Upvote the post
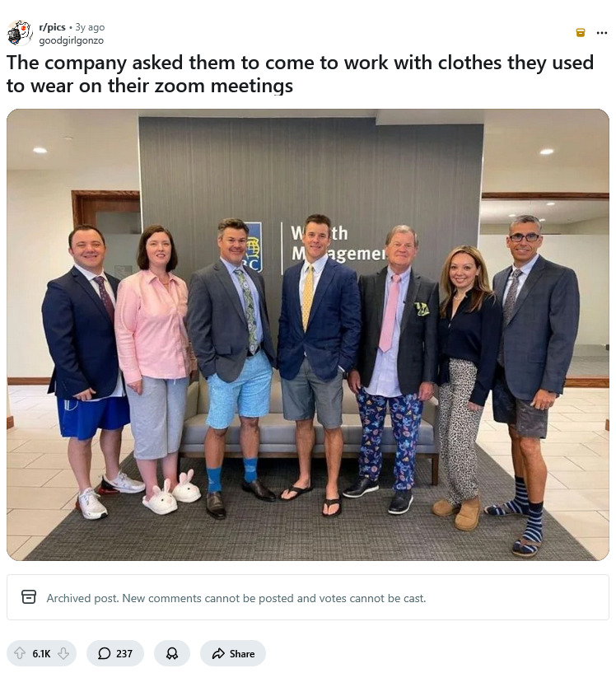This screenshot has width=616, height=673. point(21,653)
